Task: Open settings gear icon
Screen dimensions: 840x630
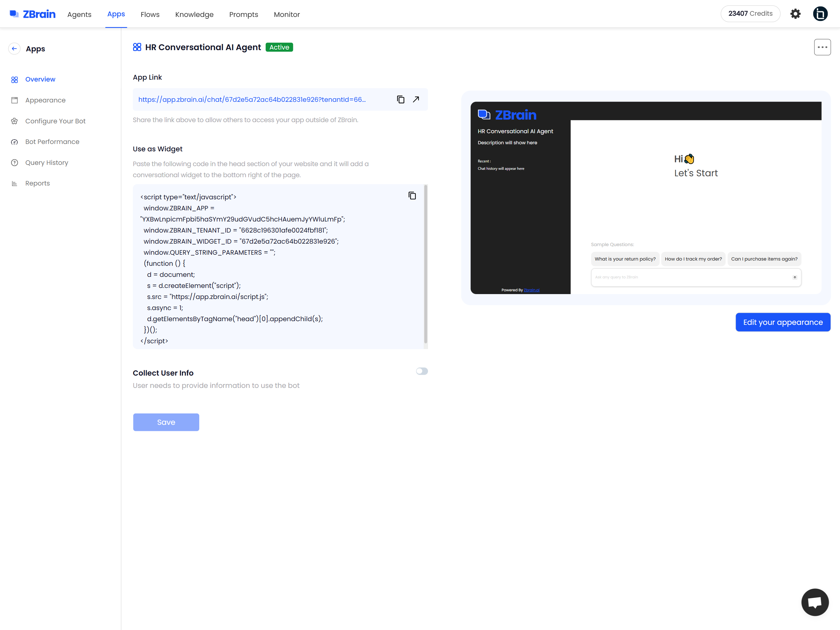Action: pos(795,14)
